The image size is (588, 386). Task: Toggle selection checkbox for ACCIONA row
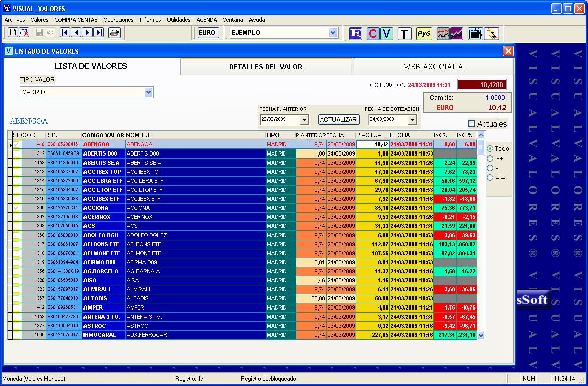(x=16, y=208)
